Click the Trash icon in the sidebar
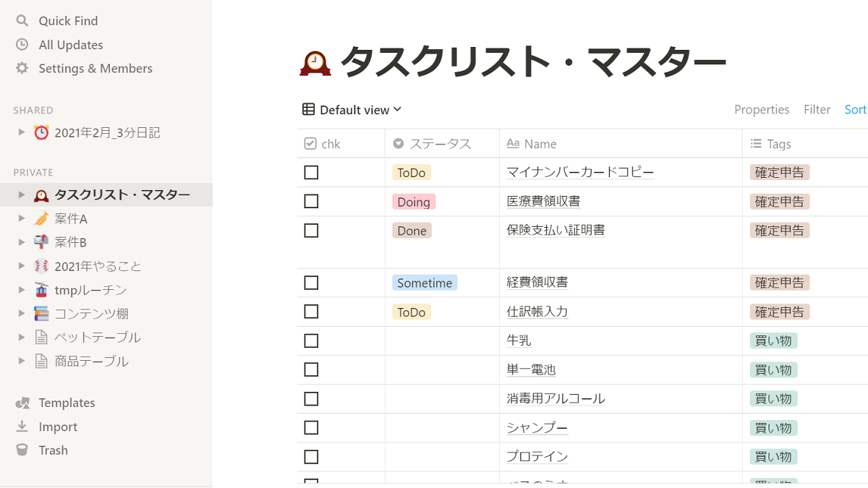The image size is (868, 488). [22, 450]
